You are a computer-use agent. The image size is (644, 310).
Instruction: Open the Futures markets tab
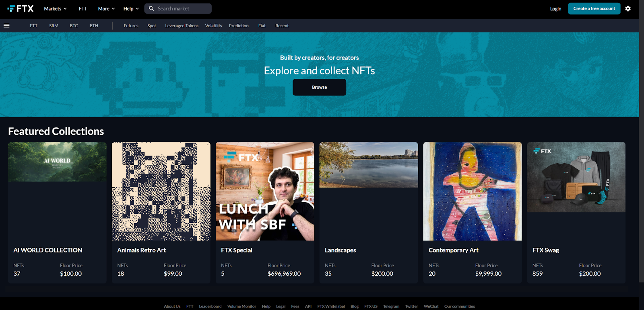pos(131,26)
